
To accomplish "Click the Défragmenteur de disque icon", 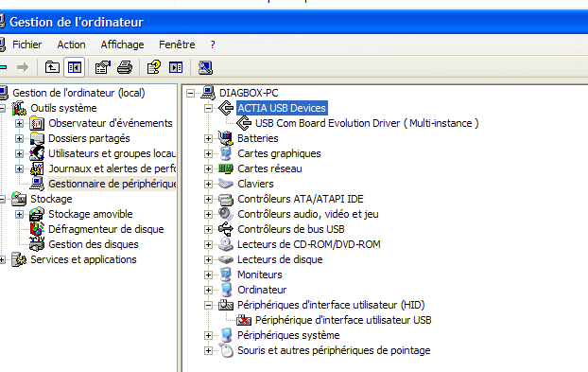I will click(37, 229).
